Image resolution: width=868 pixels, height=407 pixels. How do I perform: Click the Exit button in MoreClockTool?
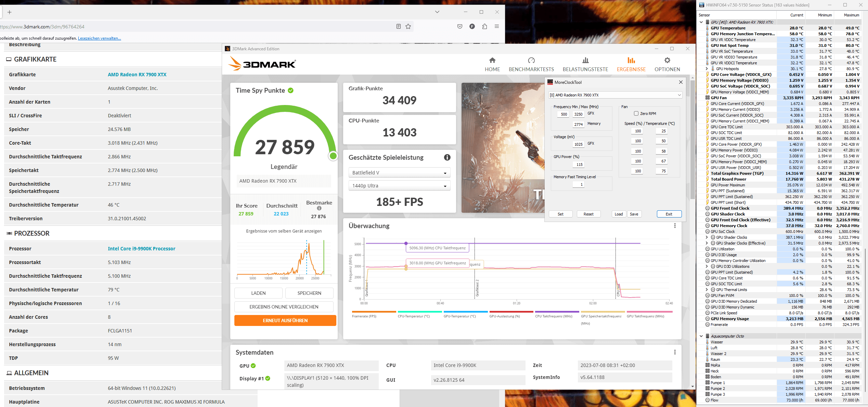(x=669, y=214)
